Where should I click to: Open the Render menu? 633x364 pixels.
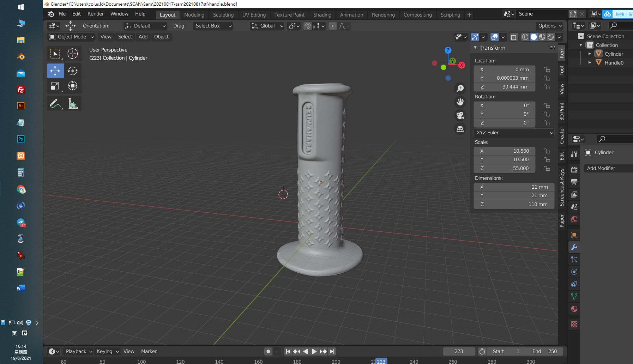pos(96,14)
